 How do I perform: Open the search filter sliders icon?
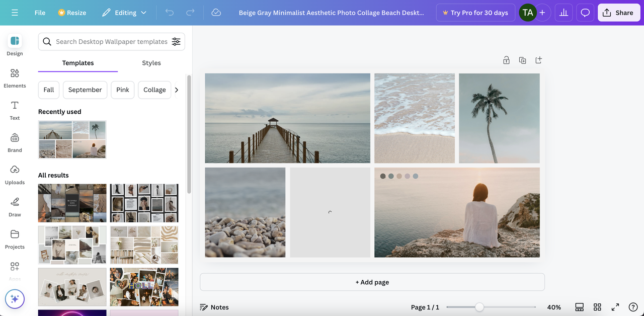point(176,42)
